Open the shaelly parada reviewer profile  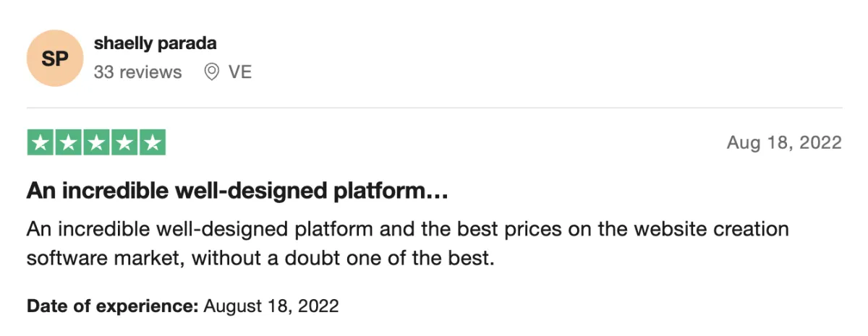pos(155,43)
